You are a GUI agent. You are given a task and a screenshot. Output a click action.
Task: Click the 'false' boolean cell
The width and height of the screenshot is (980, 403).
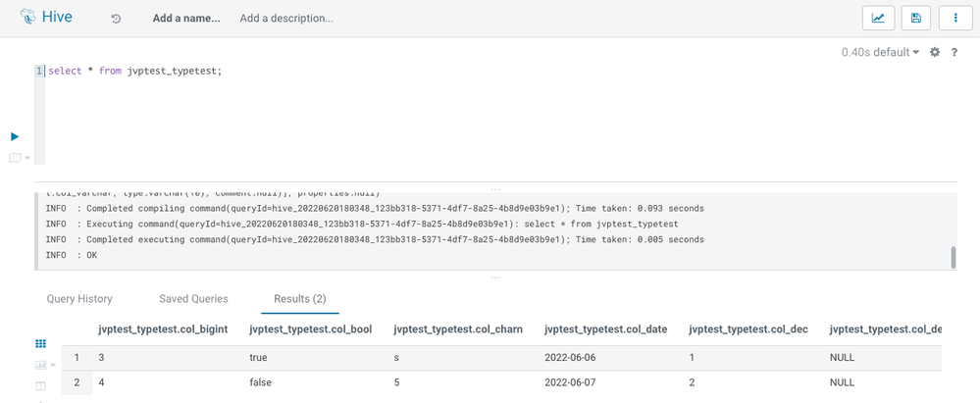pyautogui.click(x=260, y=382)
